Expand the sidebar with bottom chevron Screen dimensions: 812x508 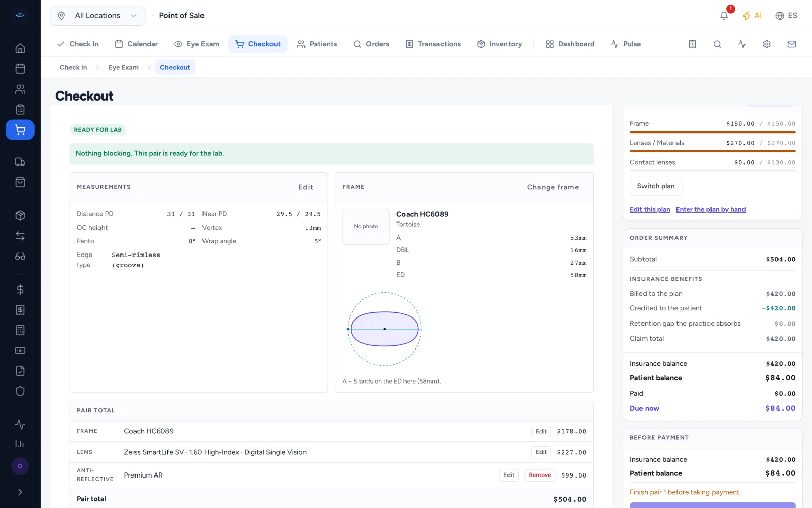tap(20, 492)
